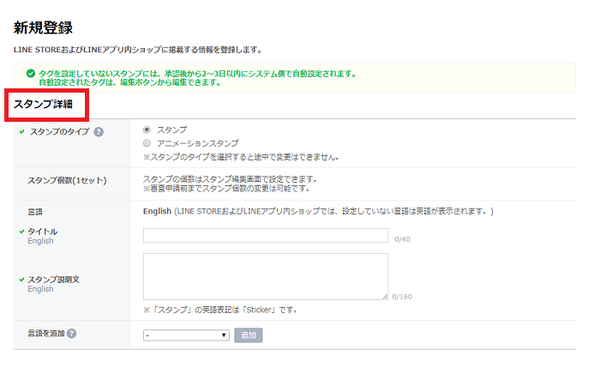
Task: Select the アニメーションスタンプ radio button
Action: click(x=147, y=143)
